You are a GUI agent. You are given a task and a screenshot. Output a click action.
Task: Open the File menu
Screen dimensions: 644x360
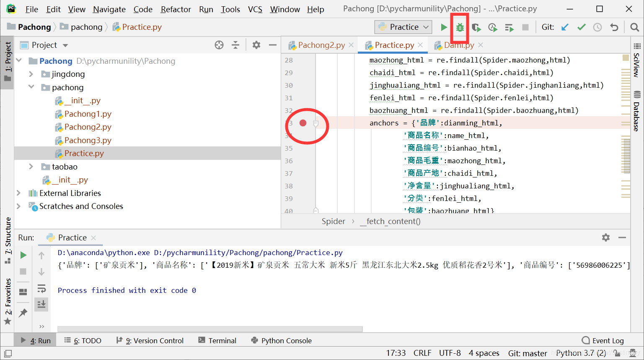31,9
